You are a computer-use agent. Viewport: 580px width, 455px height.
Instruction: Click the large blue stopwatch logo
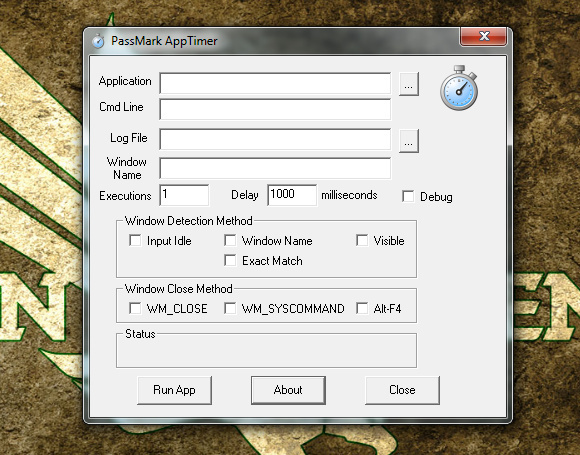coord(459,88)
